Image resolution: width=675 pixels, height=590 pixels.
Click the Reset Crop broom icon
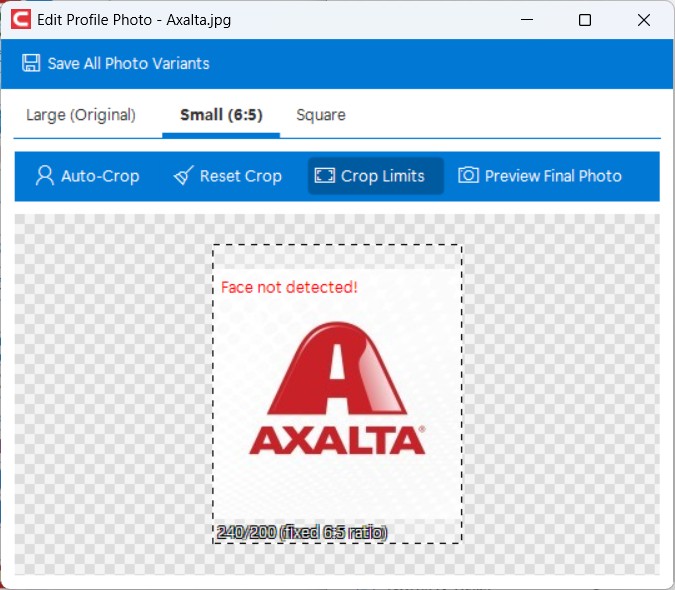point(183,176)
